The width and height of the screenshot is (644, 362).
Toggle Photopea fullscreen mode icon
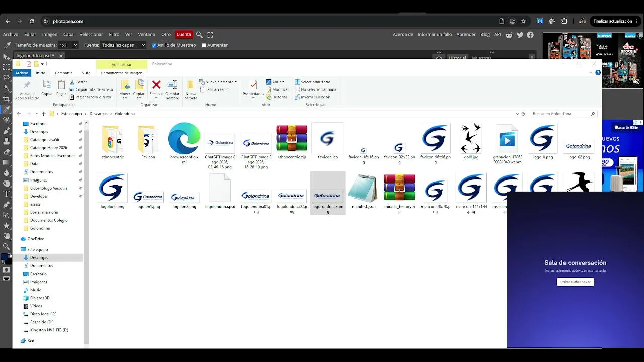[210, 35]
